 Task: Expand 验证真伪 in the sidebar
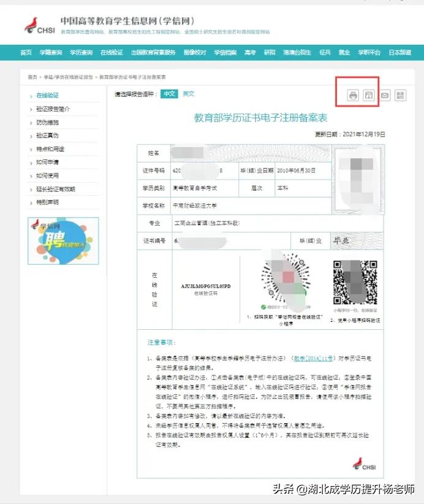coord(47,136)
